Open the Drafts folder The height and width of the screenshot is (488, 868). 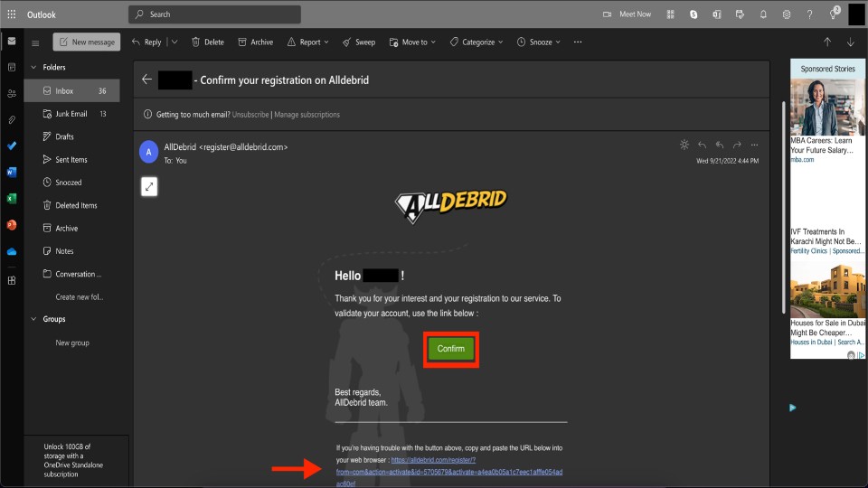click(x=72, y=136)
